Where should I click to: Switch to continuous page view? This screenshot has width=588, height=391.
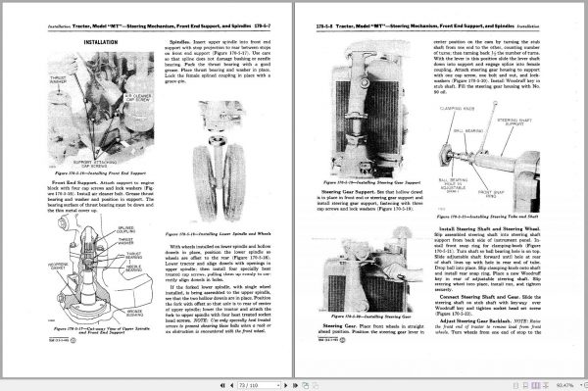tap(525, 385)
